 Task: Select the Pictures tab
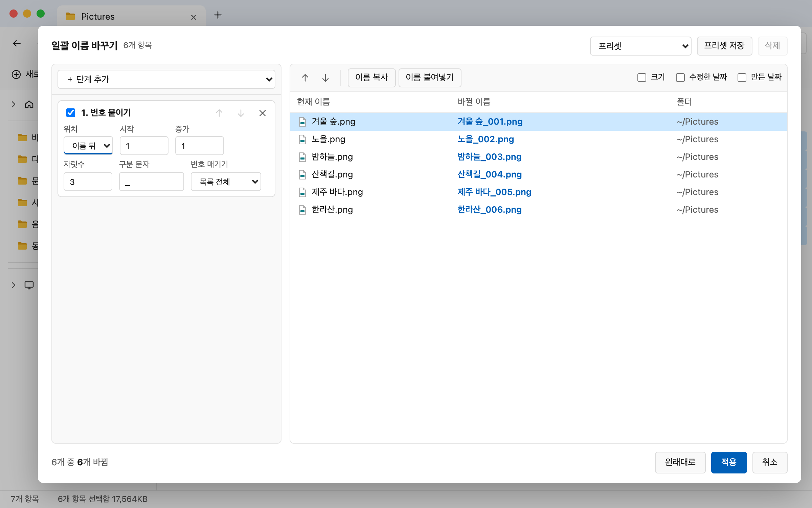coord(131,16)
